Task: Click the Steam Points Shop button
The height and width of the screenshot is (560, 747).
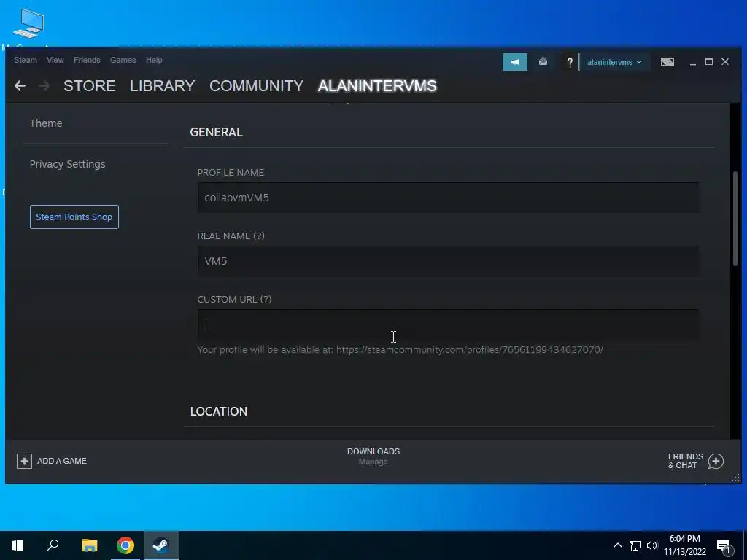Action: [74, 217]
